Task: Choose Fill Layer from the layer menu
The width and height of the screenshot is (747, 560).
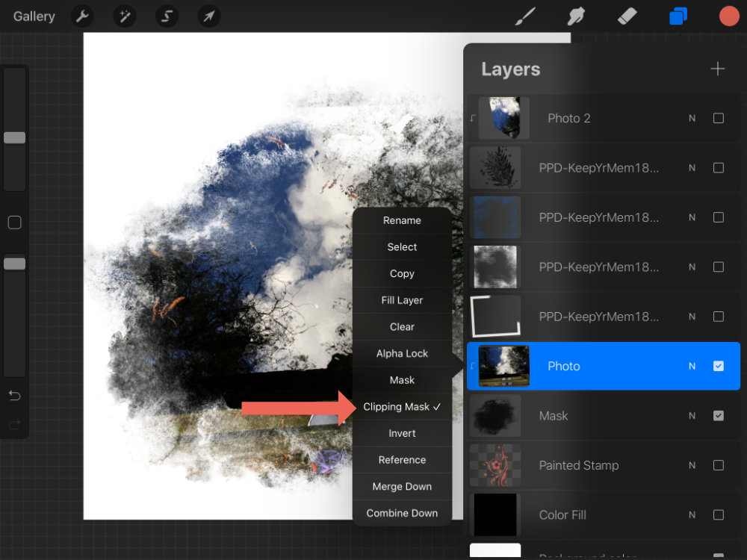Action: point(402,300)
